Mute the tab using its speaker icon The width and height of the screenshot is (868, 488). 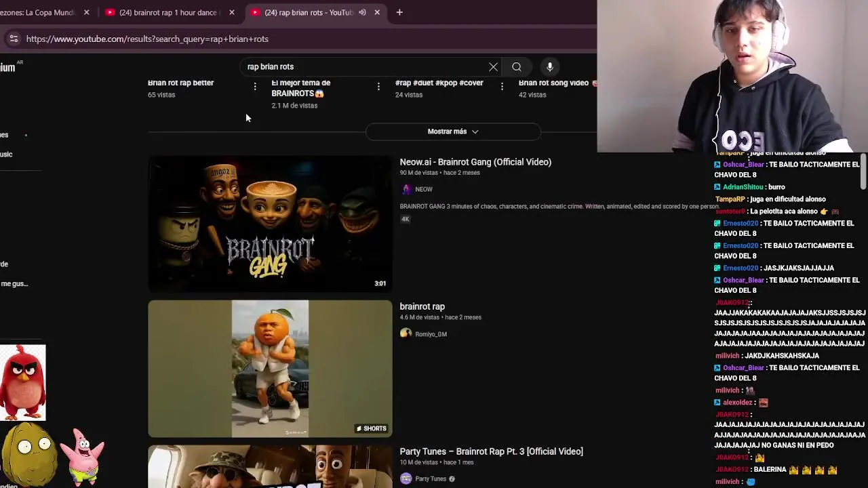(x=362, y=12)
